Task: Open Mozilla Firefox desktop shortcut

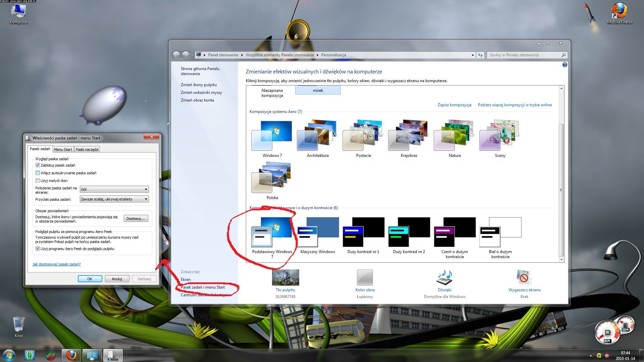Action: 620,14
